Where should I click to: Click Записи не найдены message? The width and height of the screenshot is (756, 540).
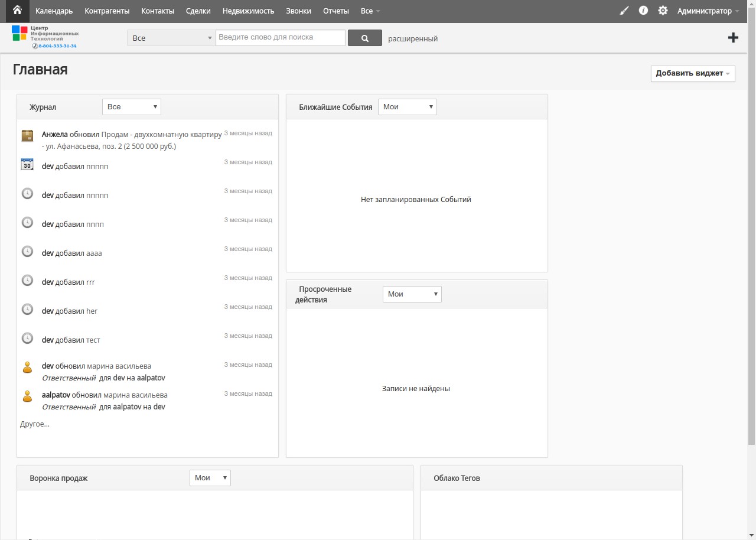click(x=416, y=389)
